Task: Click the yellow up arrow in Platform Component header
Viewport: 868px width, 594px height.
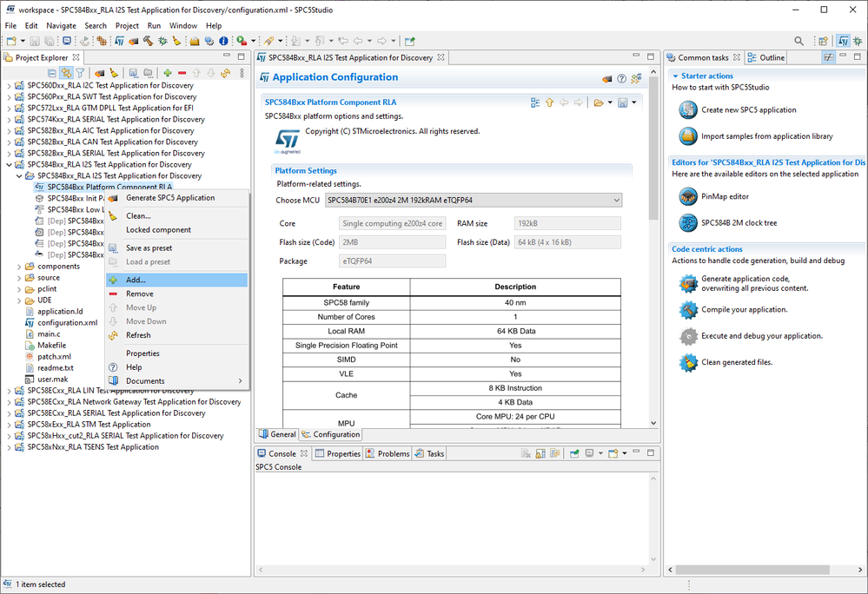Action: 549,102
